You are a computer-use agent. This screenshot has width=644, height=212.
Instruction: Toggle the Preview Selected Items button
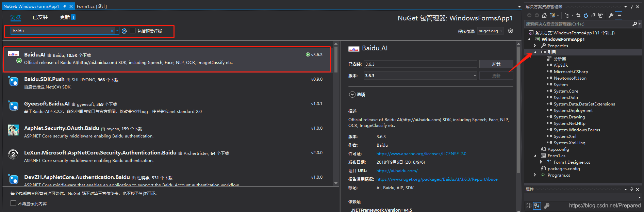(618, 15)
